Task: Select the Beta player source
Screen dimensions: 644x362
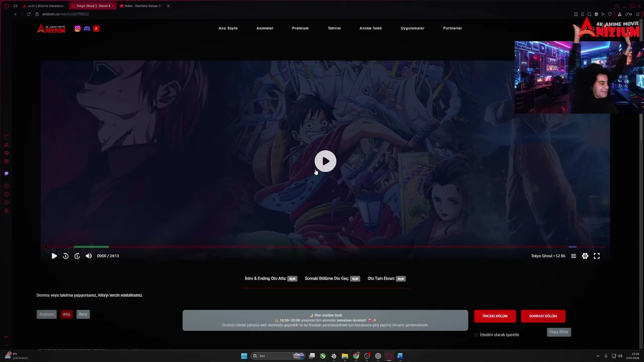Action: coord(83,314)
